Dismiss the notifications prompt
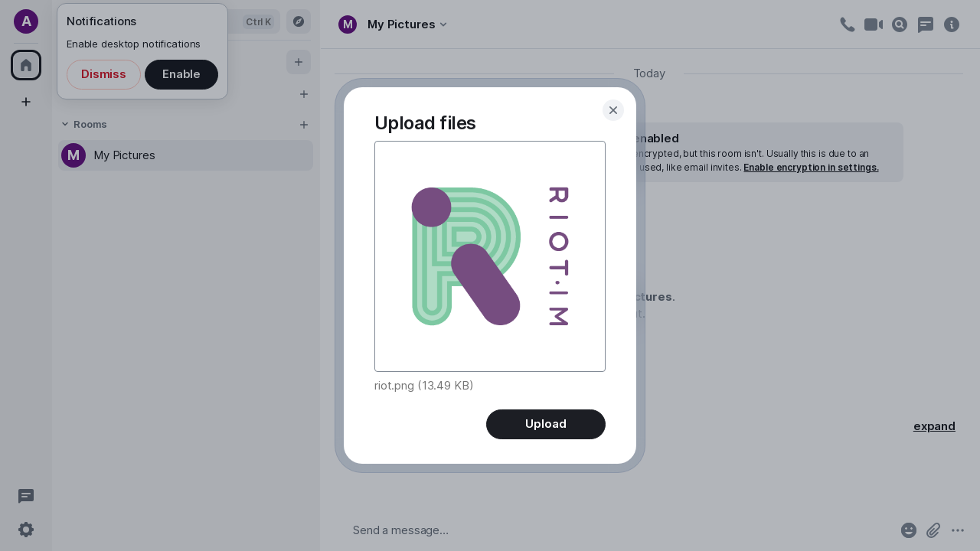The height and width of the screenshot is (551, 980). (x=103, y=74)
